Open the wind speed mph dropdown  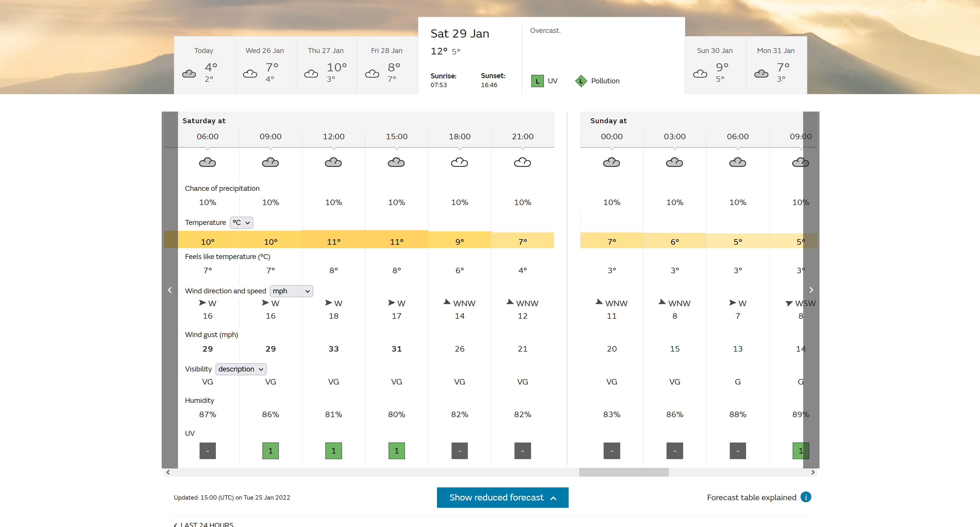pyautogui.click(x=291, y=291)
